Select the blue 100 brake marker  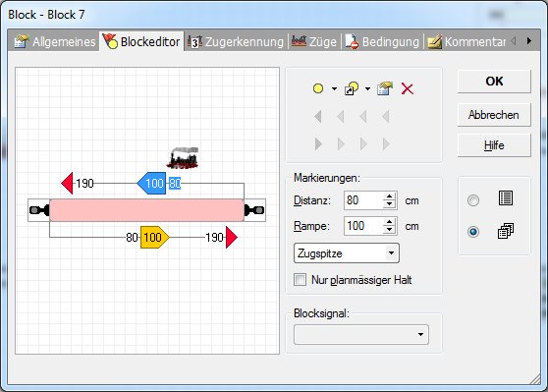click(151, 184)
